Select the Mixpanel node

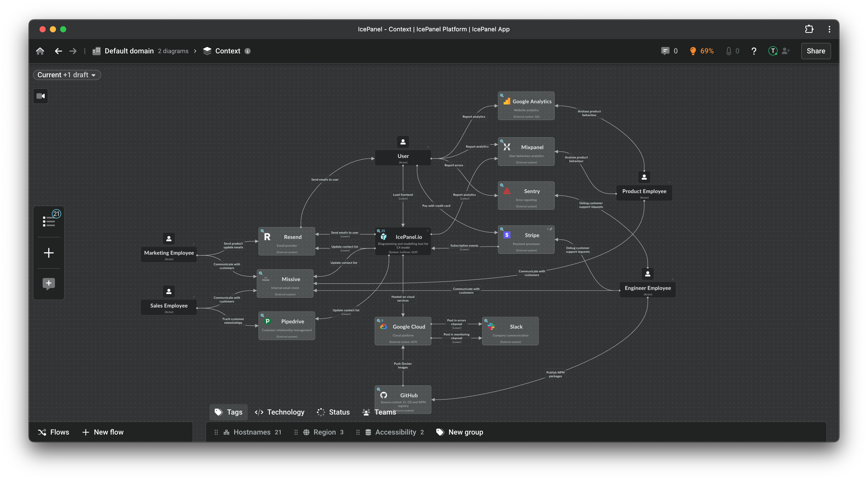click(526, 152)
